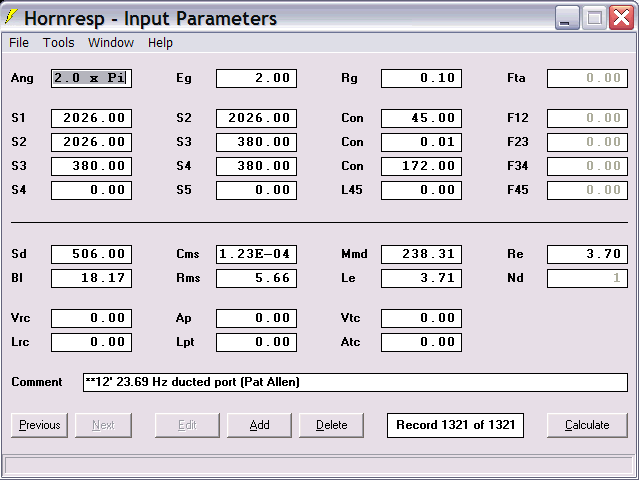Go to the Previous record
Screen dimensions: 639x480
40,425
